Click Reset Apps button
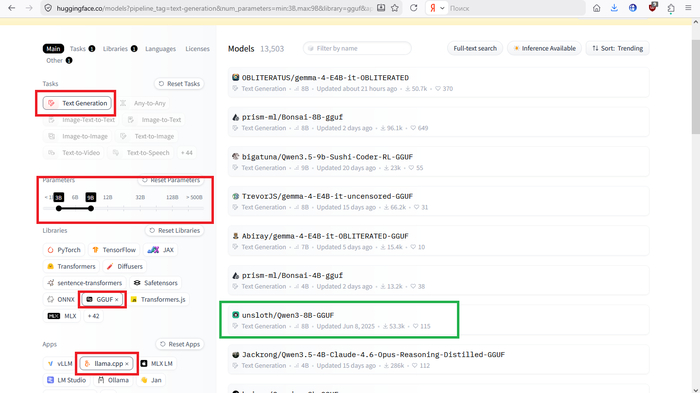Viewport: 700px width, 393px height. click(x=180, y=344)
